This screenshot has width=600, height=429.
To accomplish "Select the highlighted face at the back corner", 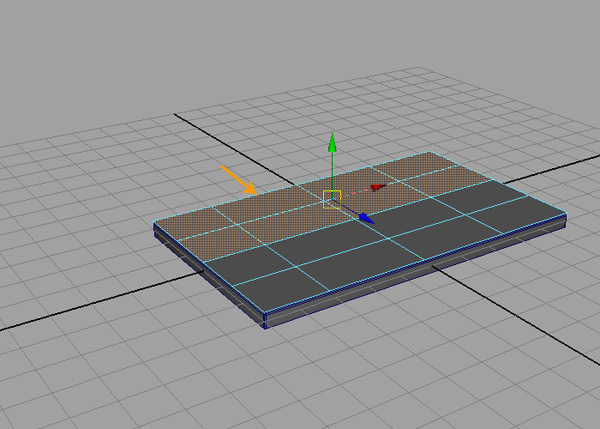I will [x=432, y=165].
